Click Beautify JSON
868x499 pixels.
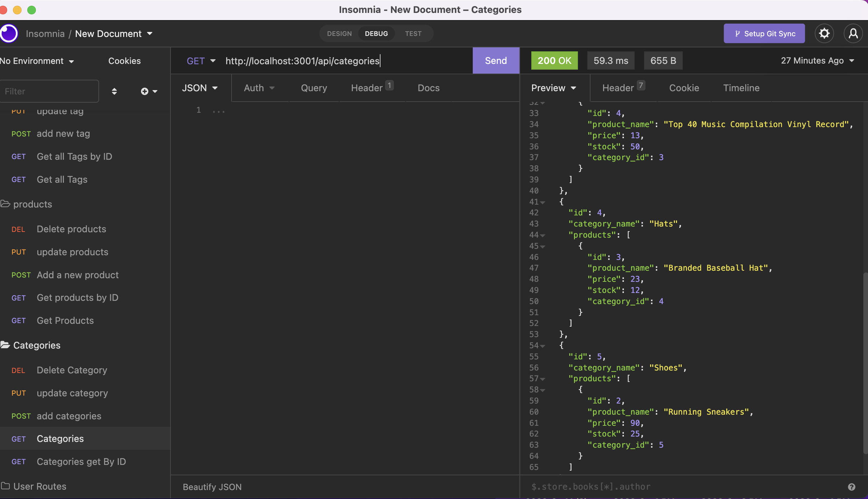coord(212,487)
